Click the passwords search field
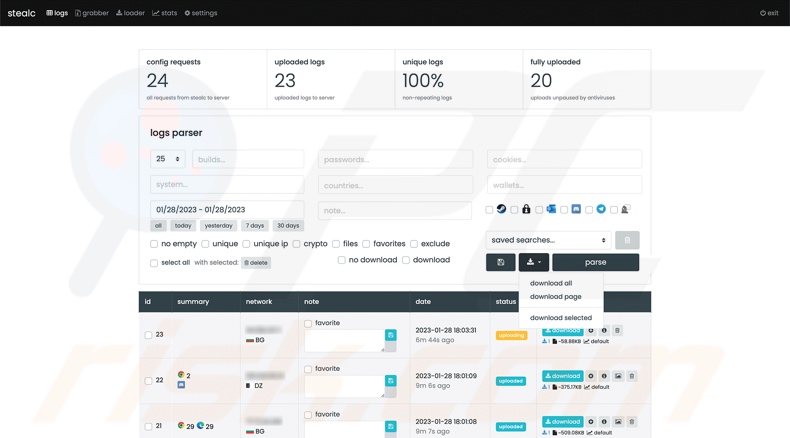 pyautogui.click(x=395, y=159)
